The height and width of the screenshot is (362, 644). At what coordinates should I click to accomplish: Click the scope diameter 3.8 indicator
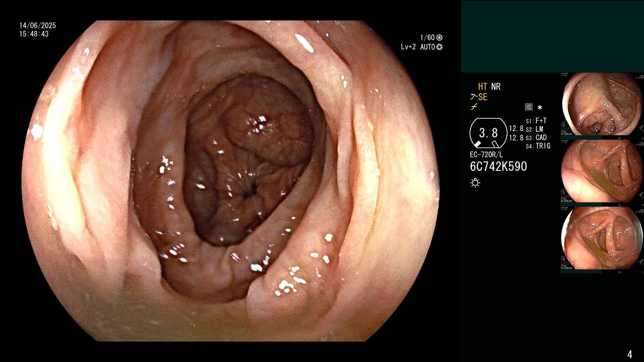coord(488,133)
